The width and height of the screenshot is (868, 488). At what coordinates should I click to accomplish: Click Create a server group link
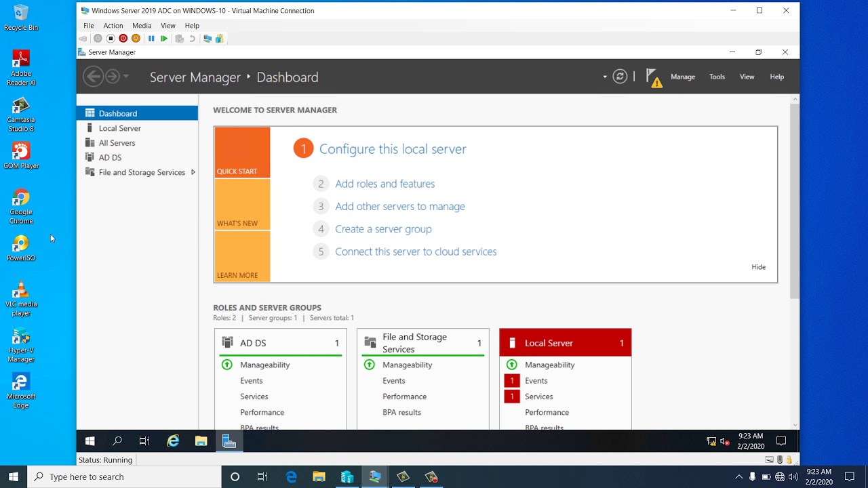(x=383, y=229)
